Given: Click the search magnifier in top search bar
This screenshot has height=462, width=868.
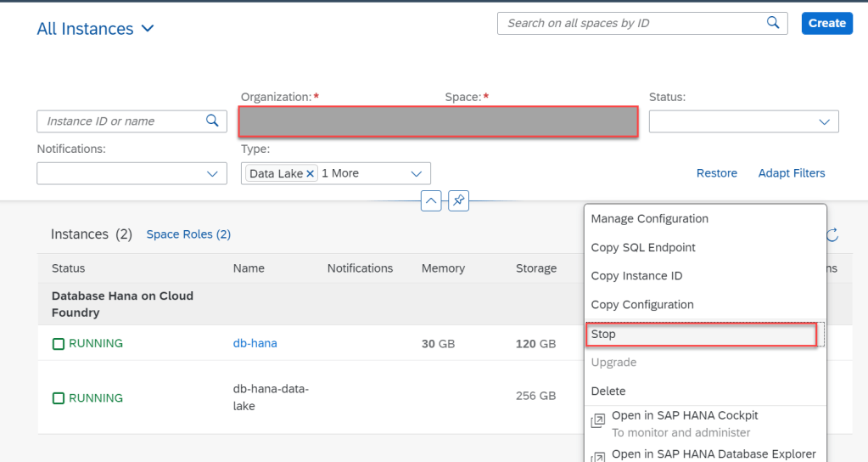Looking at the screenshot, I should [773, 23].
